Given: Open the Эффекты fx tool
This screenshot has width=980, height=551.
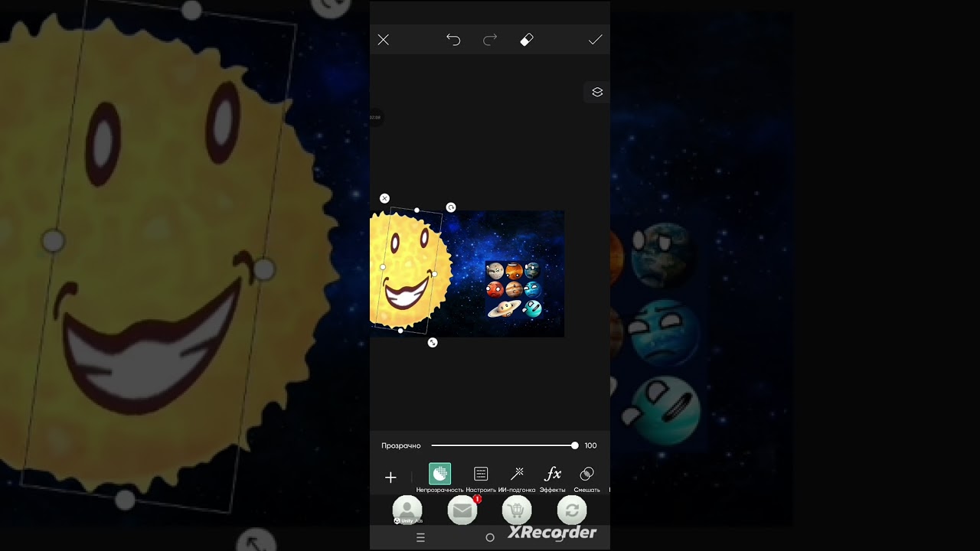Looking at the screenshot, I should coord(553,478).
